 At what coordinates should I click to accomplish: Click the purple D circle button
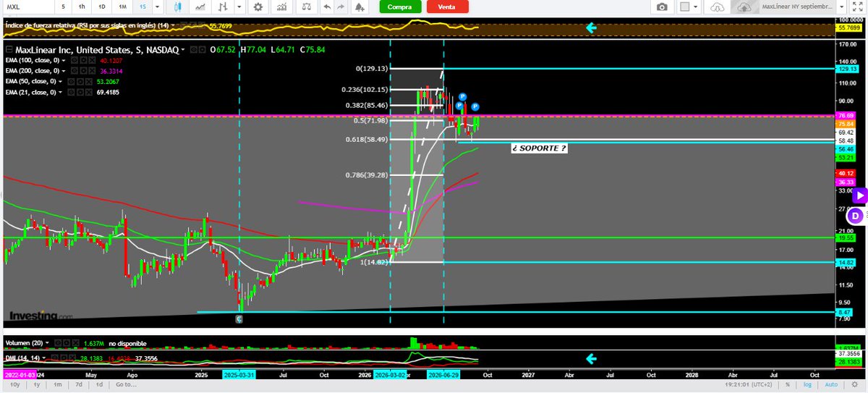tap(855, 215)
